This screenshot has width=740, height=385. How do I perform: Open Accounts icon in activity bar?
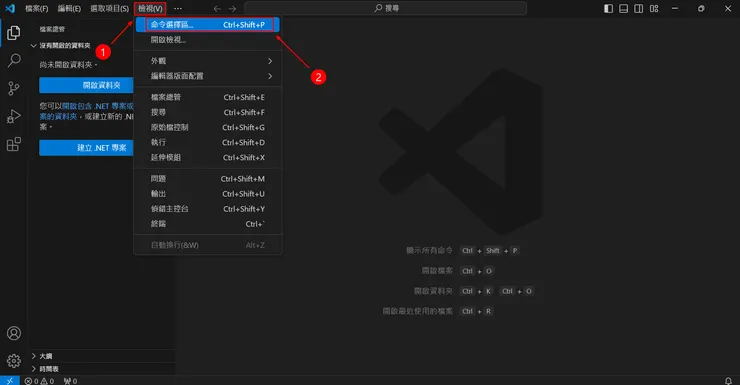click(x=14, y=333)
